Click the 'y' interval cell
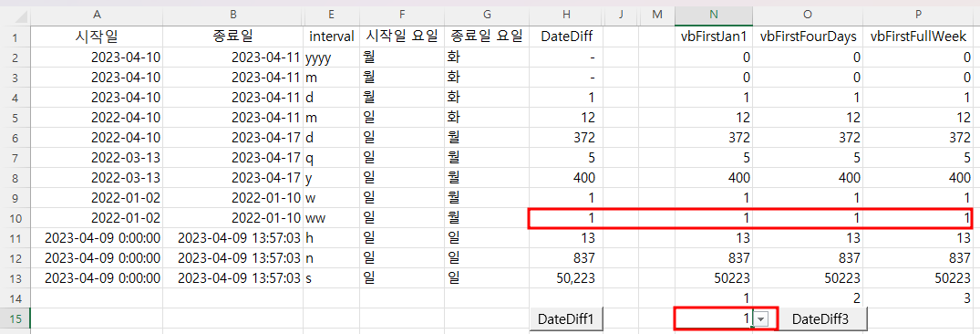Viewport: 980px width, 334px height. click(331, 178)
